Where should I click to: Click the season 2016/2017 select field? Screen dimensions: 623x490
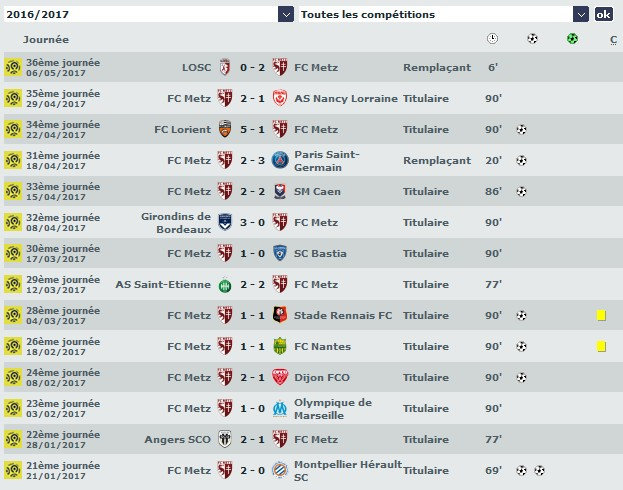140,14
